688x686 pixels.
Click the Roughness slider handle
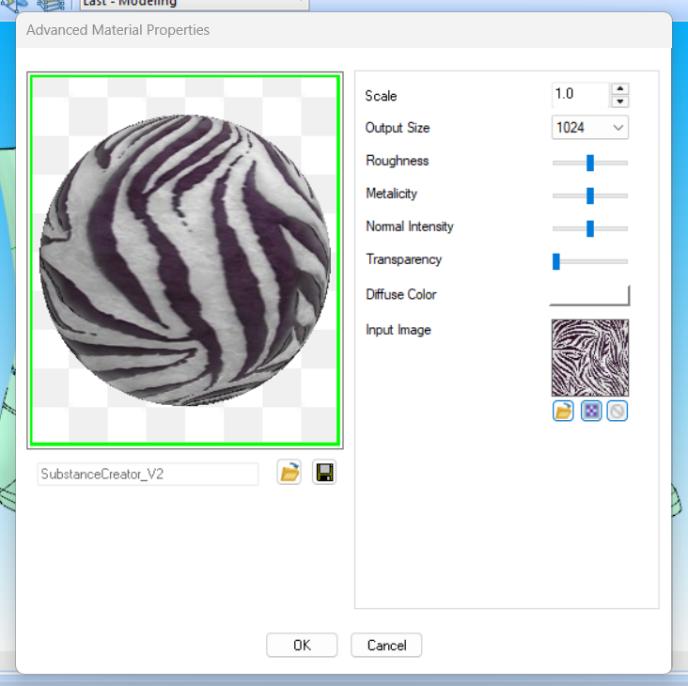(590, 163)
